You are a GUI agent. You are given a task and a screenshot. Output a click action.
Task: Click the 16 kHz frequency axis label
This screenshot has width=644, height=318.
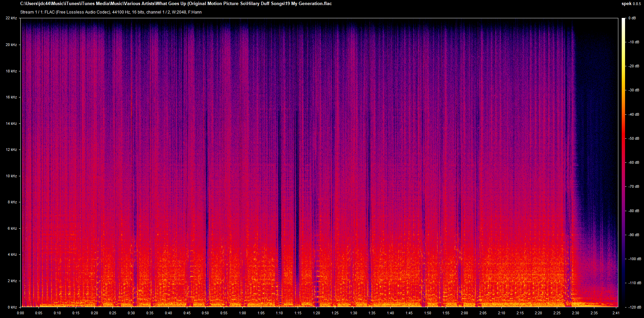[11, 97]
